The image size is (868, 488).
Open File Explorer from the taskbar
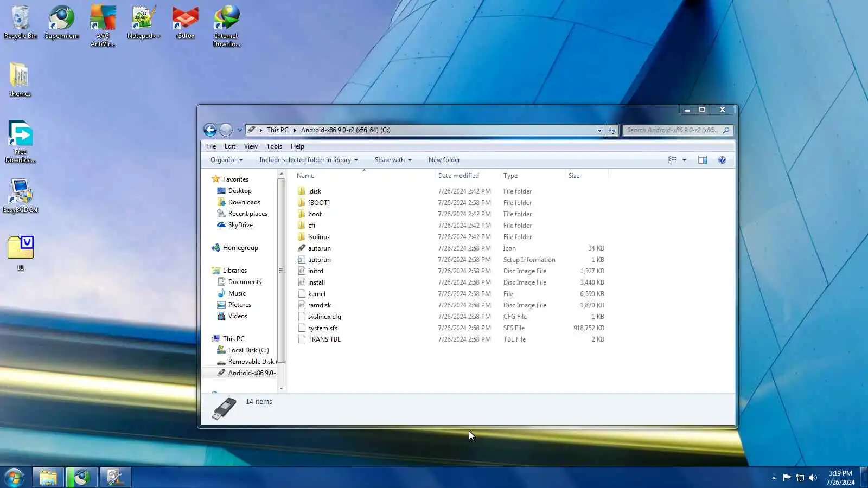pos(48,478)
